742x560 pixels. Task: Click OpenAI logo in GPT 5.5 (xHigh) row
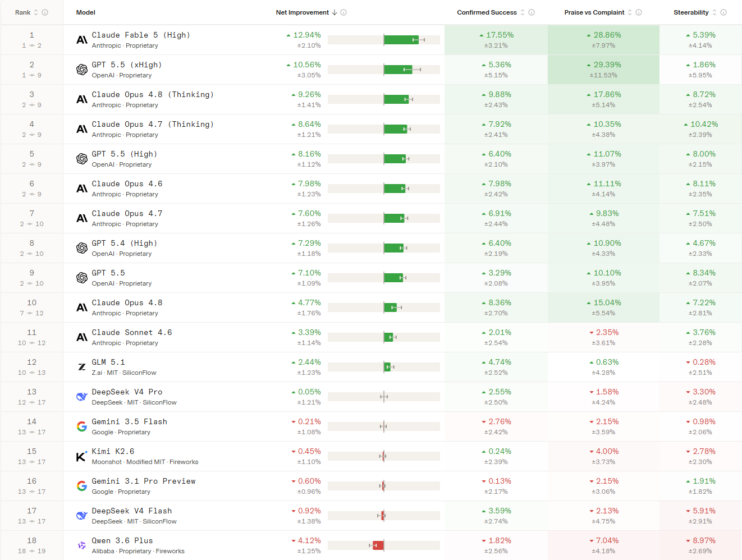click(82, 70)
